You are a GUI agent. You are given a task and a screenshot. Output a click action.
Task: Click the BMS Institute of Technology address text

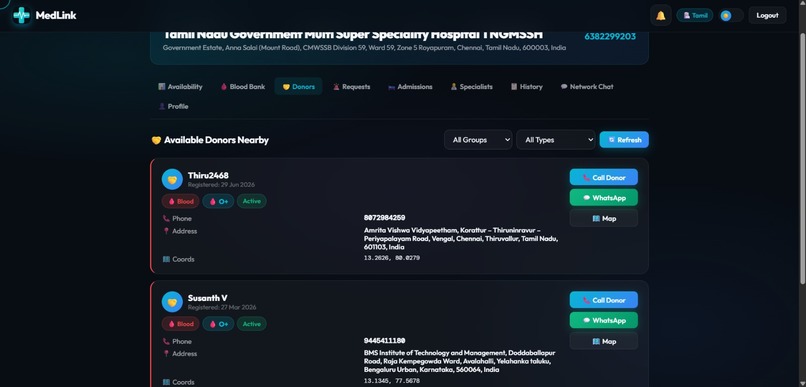click(460, 361)
